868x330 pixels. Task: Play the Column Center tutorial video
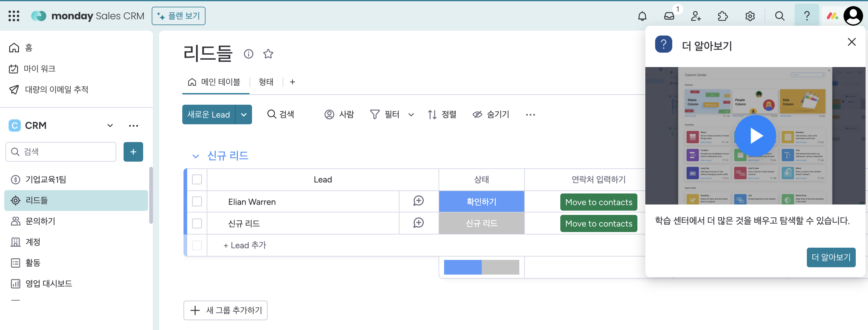pos(755,136)
